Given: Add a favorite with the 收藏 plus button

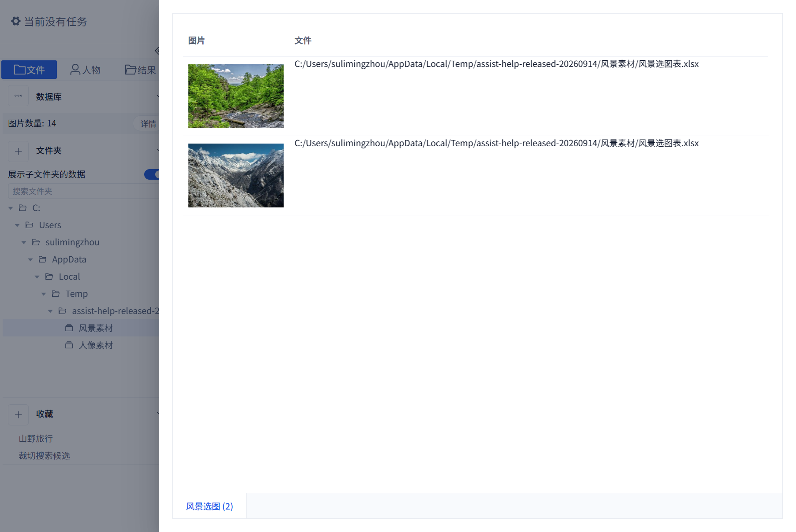Looking at the screenshot, I should 19,414.
